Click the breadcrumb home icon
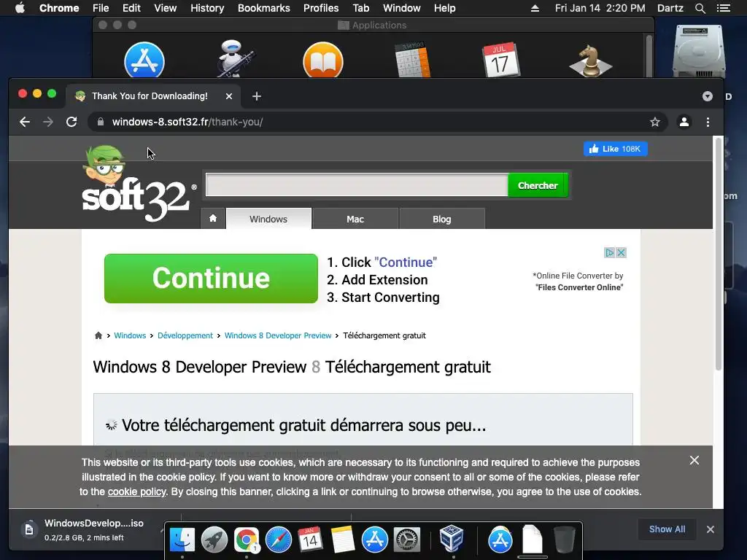The height and width of the screenshot is (560, 747). click(98, 335)
